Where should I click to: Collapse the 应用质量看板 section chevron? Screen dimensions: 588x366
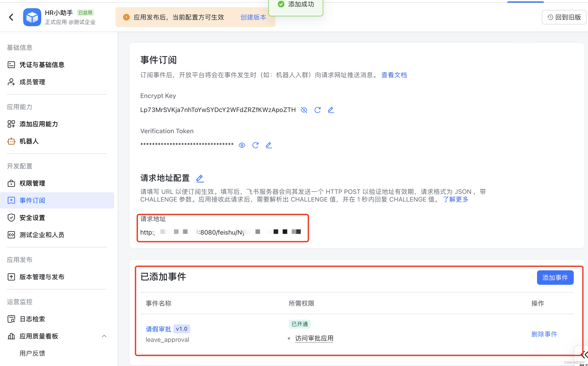tap(104, 336)
